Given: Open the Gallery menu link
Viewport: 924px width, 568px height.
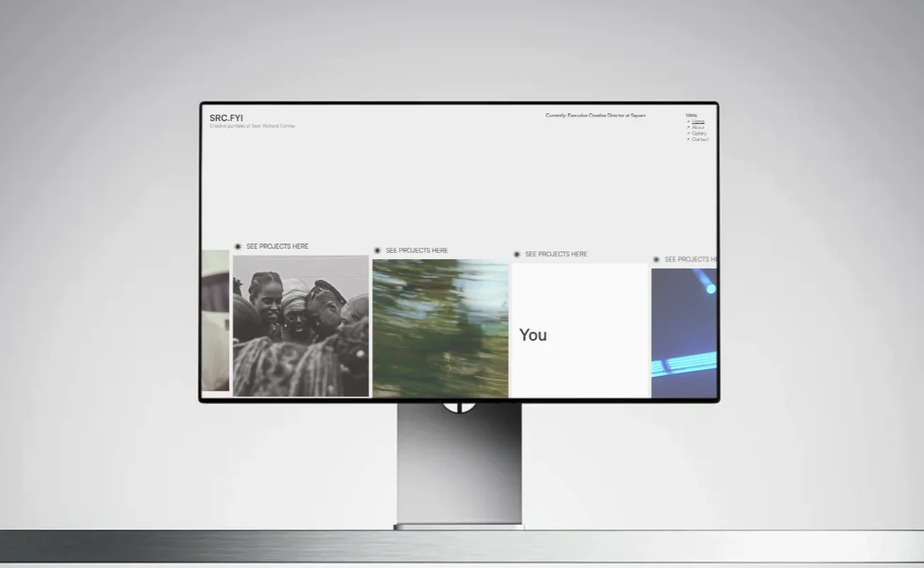Looking at the screenshot, I should click(699, 133).
